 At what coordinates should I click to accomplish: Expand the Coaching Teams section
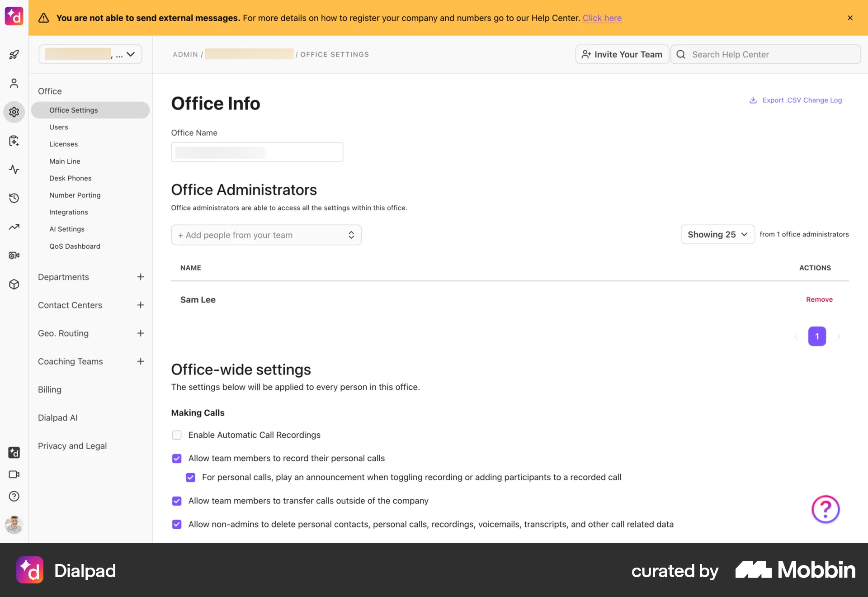click(141, 361)
